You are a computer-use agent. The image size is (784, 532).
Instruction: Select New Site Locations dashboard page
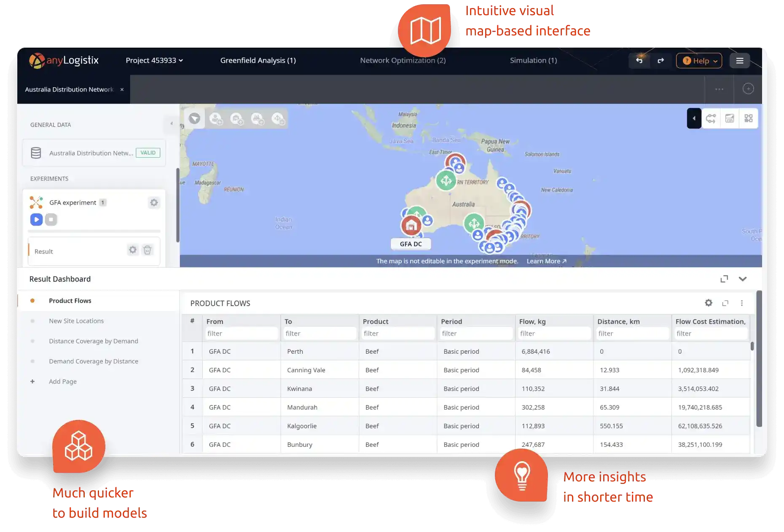[x=76, y=321]
